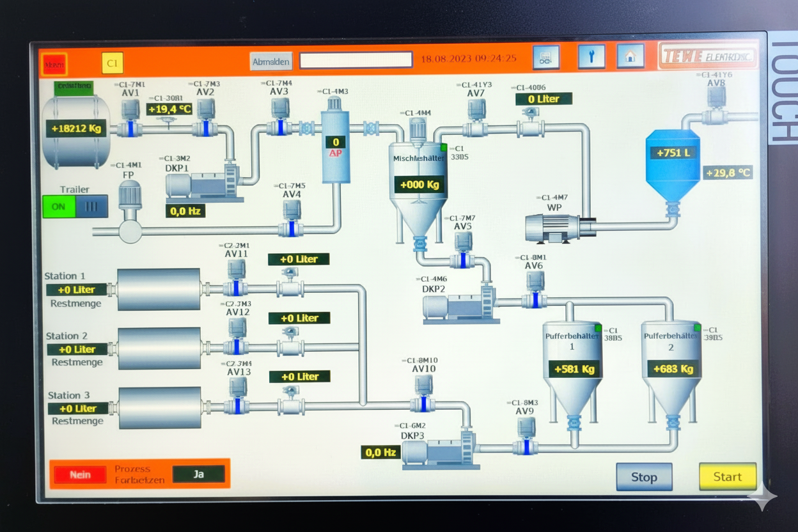The image size is (798, 532).
Task: Open the AV7 valve icon
Action: 476,119
